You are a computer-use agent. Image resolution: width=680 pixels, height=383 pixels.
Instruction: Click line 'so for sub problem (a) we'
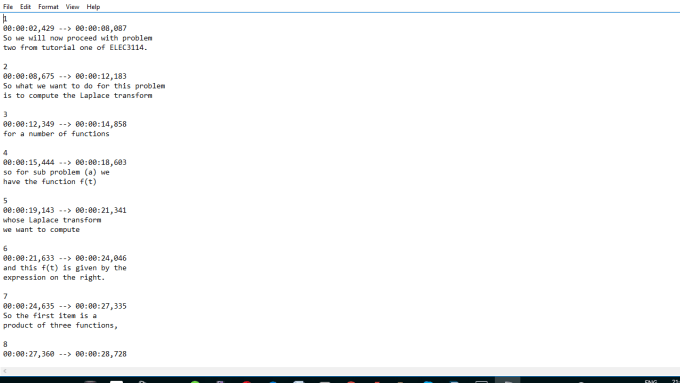tap(56, 172)
